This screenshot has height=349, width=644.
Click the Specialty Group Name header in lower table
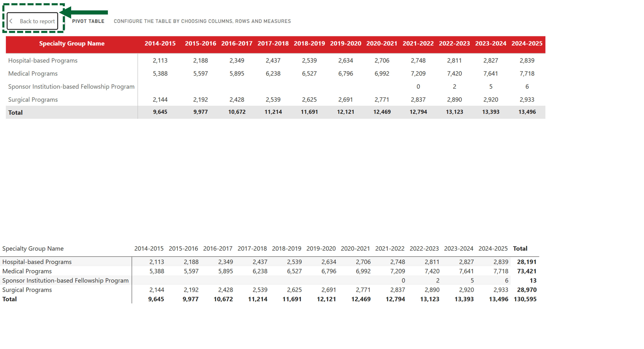(33, 248)
